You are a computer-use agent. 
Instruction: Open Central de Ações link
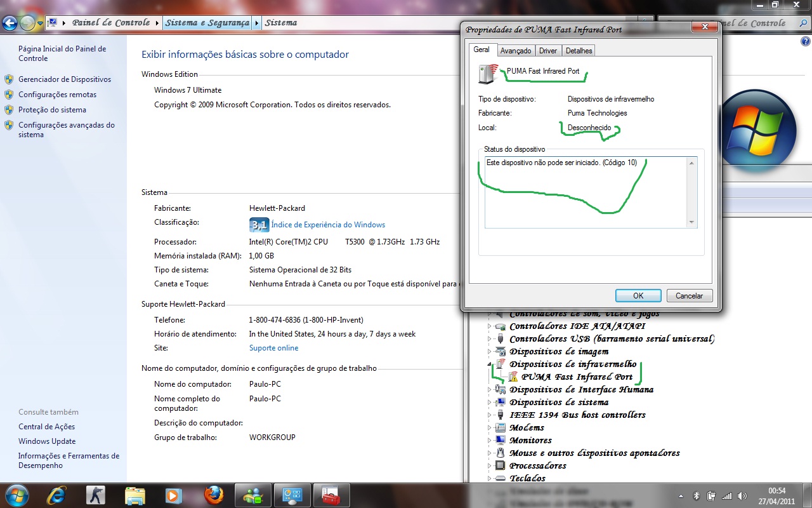coord(46,427)
